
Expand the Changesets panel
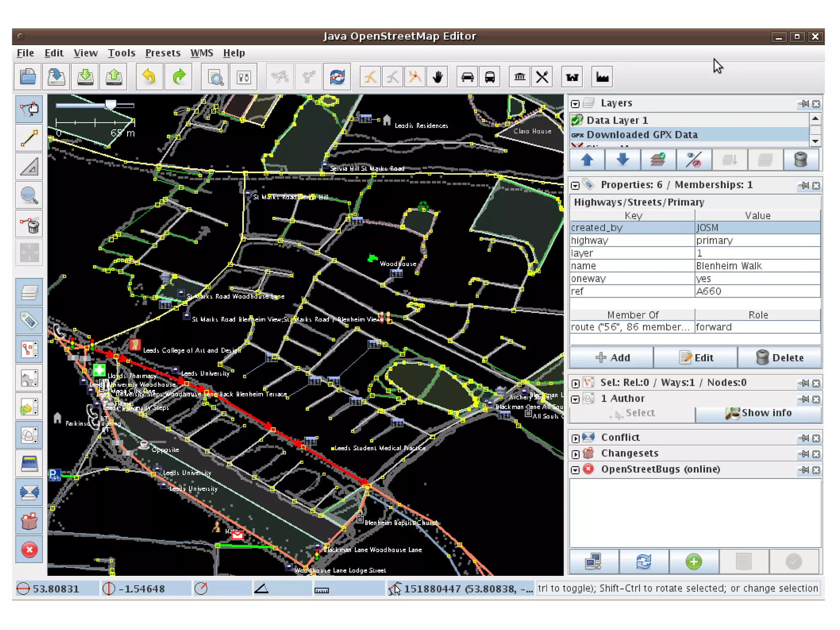coord(575,454)
